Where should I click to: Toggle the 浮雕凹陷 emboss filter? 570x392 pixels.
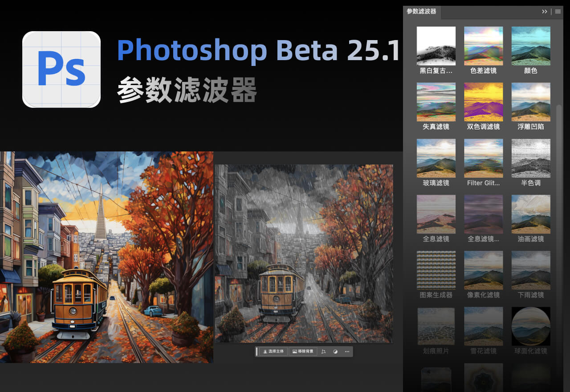point(531,102)
